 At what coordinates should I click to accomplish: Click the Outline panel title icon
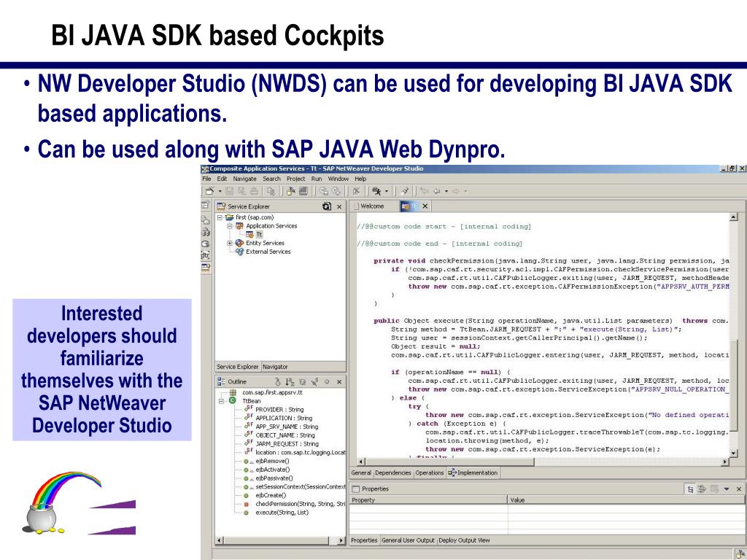click(x=221, y=381)
